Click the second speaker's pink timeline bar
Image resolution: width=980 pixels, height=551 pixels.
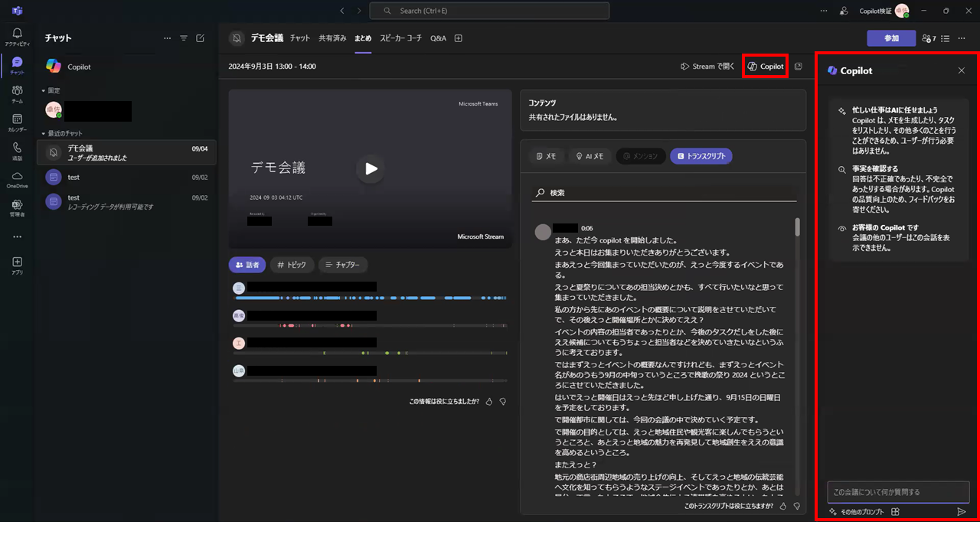coord(371,325)
